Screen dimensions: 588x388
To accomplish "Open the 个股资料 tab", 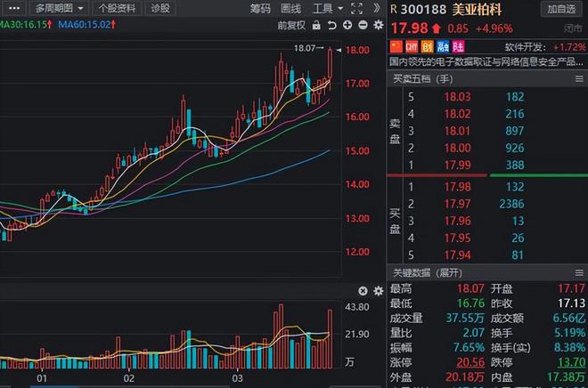I will (x=118, y=8).
